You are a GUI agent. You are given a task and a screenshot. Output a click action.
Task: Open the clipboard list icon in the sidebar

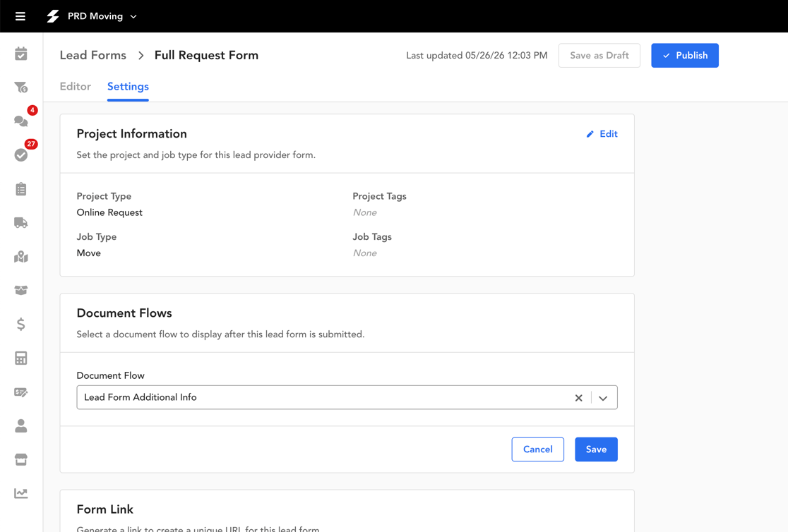pyautogui.click(x=20, y=189)
